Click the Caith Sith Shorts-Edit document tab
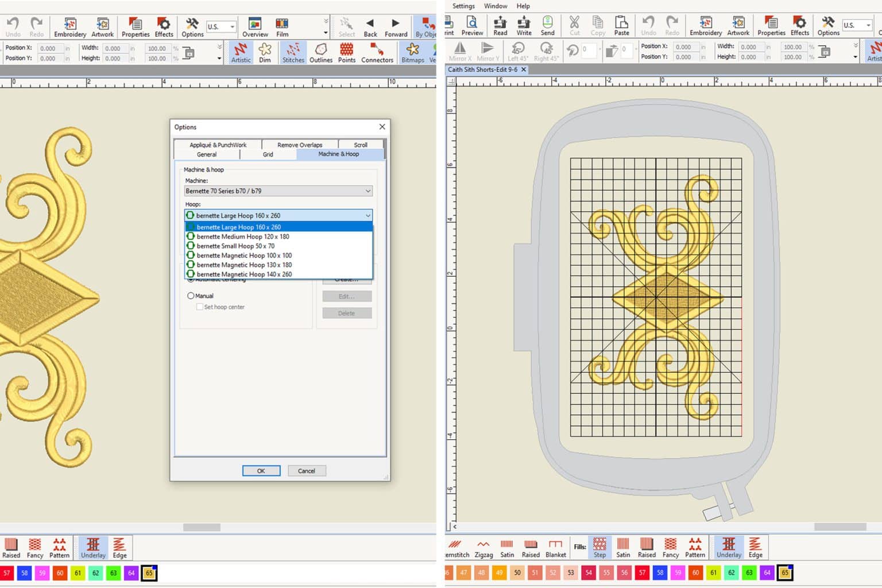 point(484,69)
